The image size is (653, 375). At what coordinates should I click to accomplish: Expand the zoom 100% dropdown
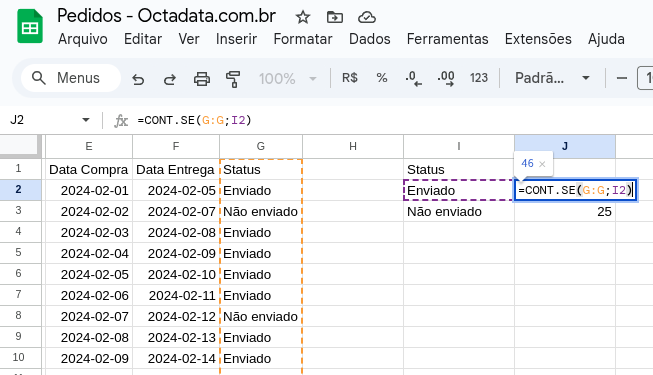pos(288,78)
